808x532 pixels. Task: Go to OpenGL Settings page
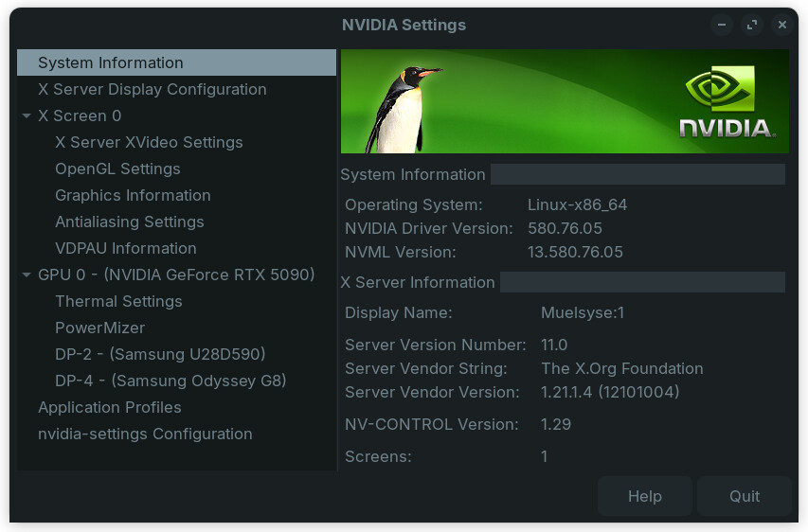pyautogui.click(x=117, y=168)
